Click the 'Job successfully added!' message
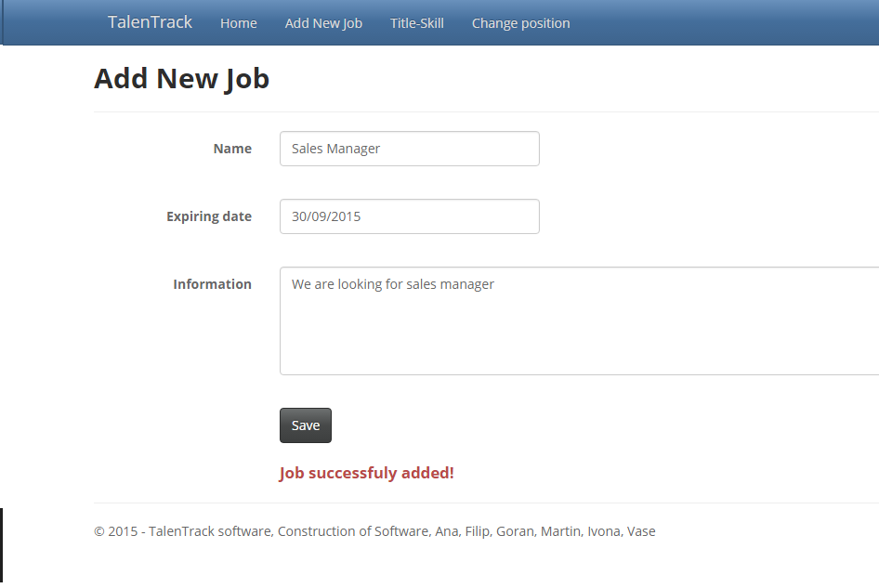 366,473
